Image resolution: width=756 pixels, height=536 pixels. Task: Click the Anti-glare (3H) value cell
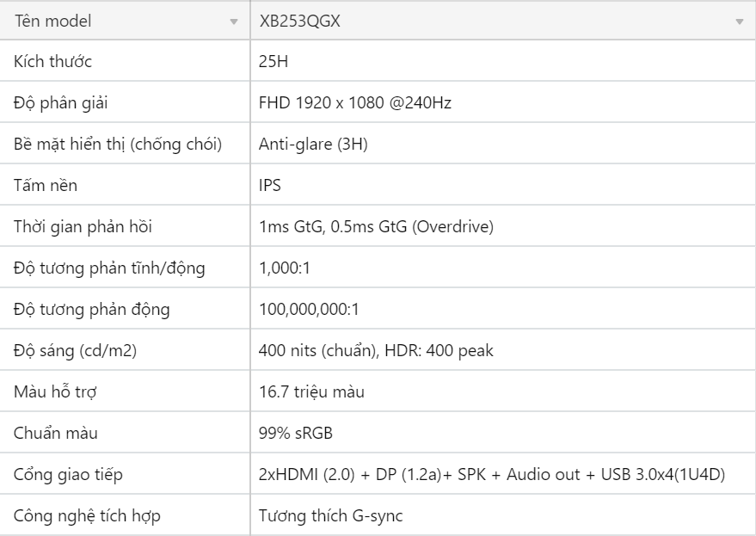(503, 144)
